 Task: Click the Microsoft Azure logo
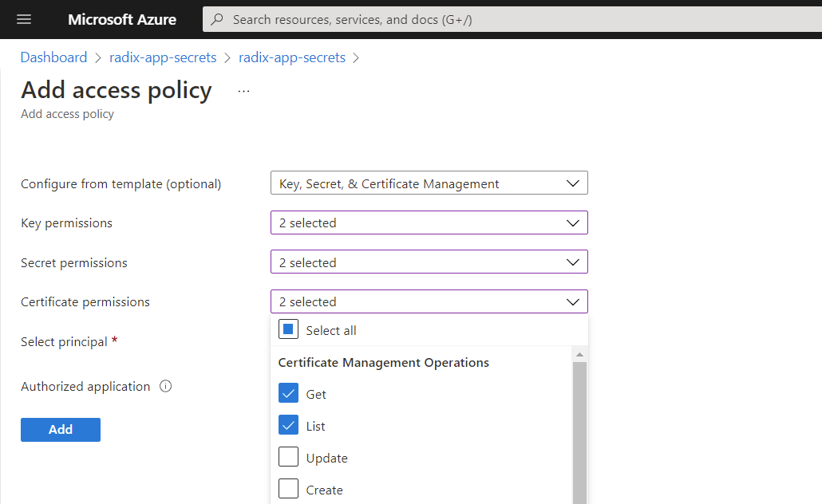tap(121, 19)
